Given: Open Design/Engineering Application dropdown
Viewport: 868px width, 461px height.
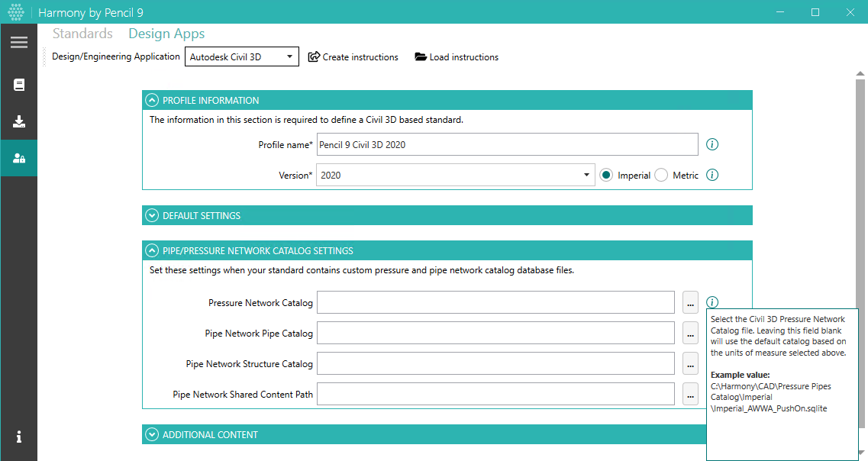Looking at the screenshot, I should point(242,56).
